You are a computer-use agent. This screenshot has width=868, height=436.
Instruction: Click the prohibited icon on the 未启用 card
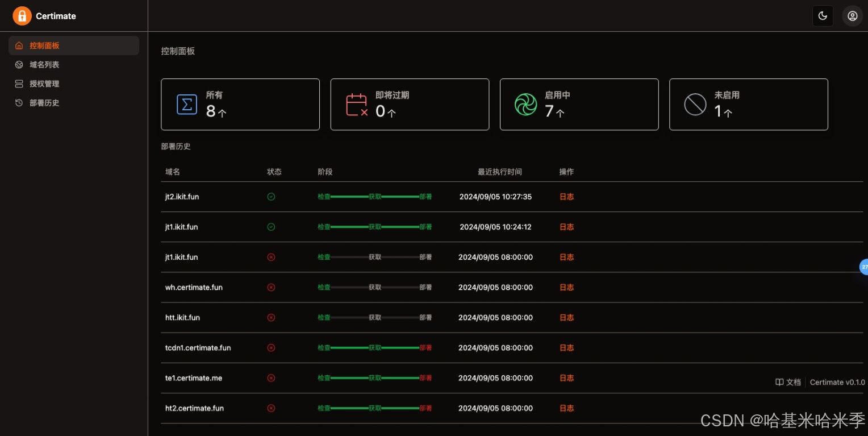coord(695,104)
